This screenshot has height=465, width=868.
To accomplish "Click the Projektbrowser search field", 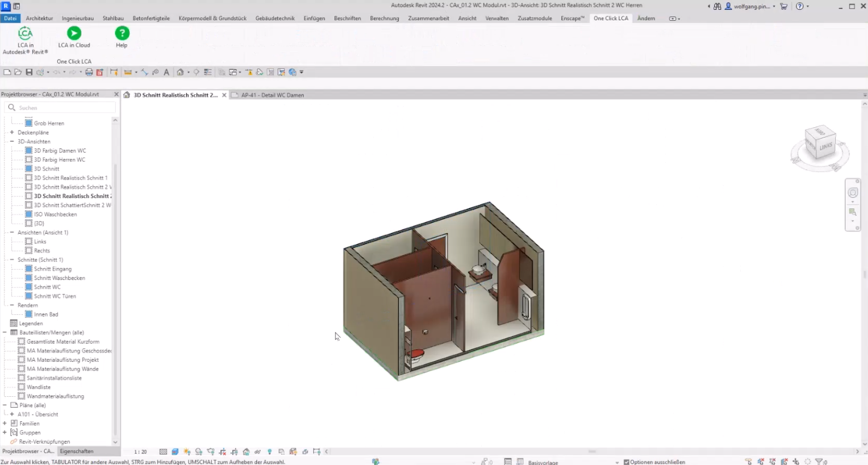I will (61, 108).
